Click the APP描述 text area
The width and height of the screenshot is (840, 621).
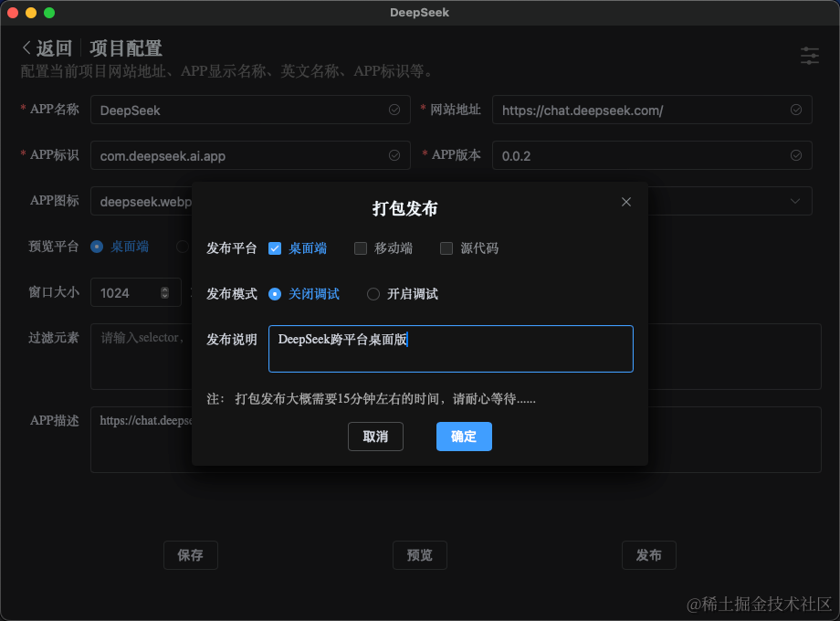point(142,439)
